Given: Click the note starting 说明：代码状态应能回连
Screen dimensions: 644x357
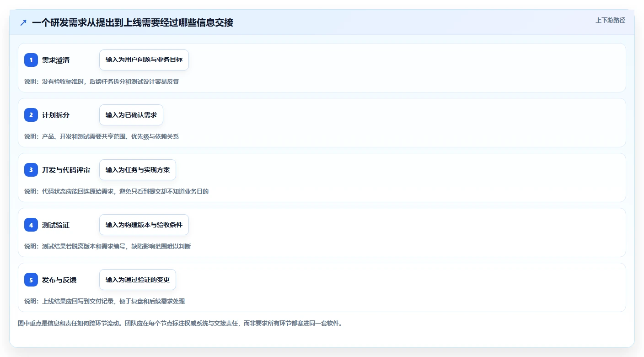Looking at the screenshot, I should (x=117, y=191).
